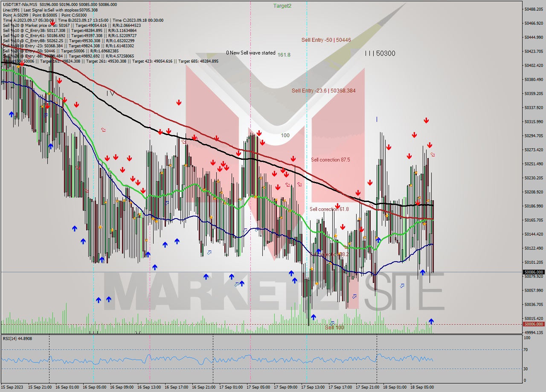
Task: Select the 'Target 685: 48284.895' text
Action: point(198,61)
